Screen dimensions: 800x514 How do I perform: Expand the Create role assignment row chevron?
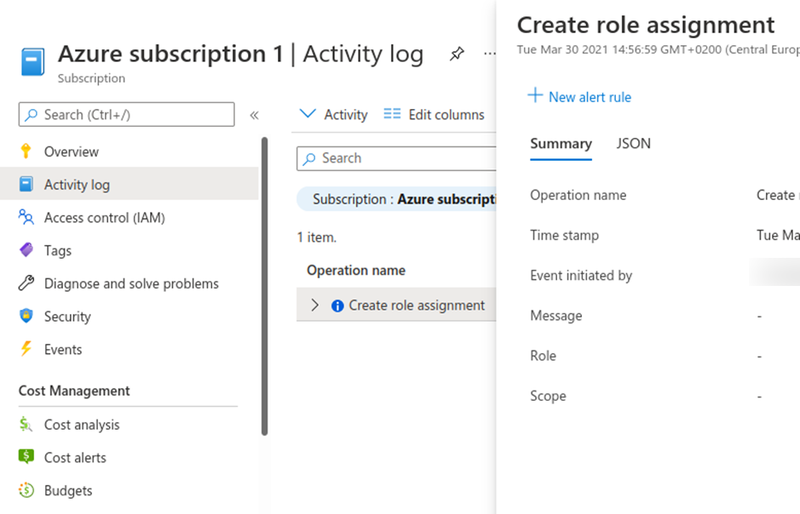tap(315, 305)
